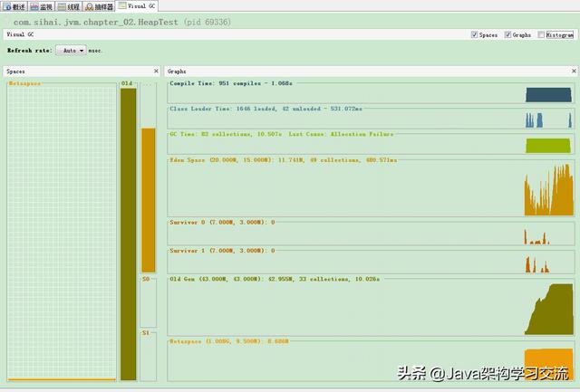
Task: Open the 监视 tab
Action: (42, 6)
